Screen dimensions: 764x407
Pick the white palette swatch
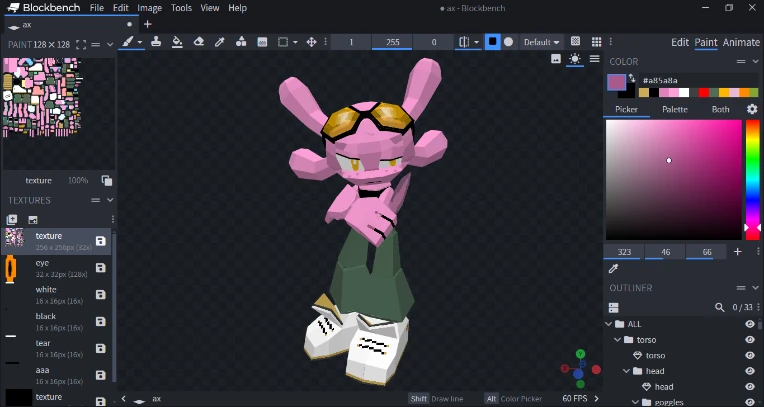pos(684,93)
